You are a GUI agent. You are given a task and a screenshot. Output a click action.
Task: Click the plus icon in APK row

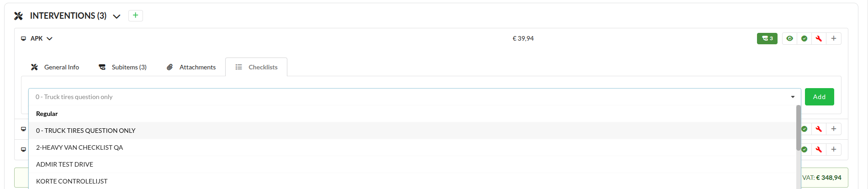(x=834, y=38)
